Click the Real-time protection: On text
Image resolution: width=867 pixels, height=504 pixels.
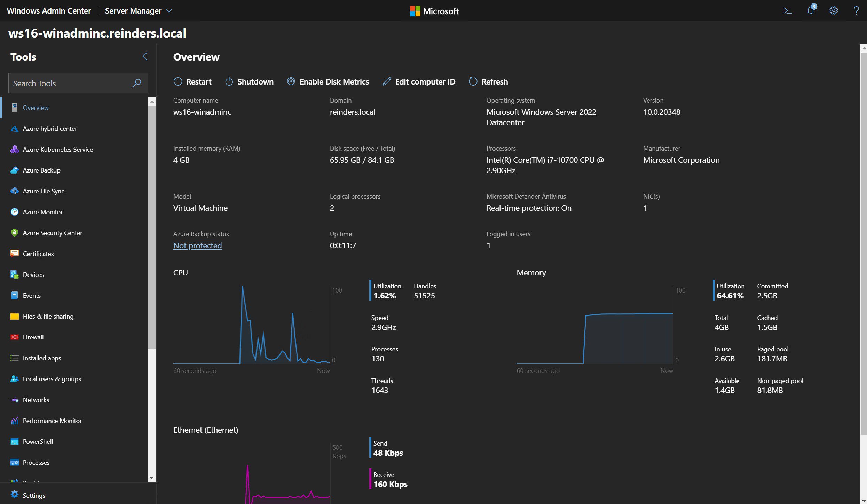tap(529, 208)
